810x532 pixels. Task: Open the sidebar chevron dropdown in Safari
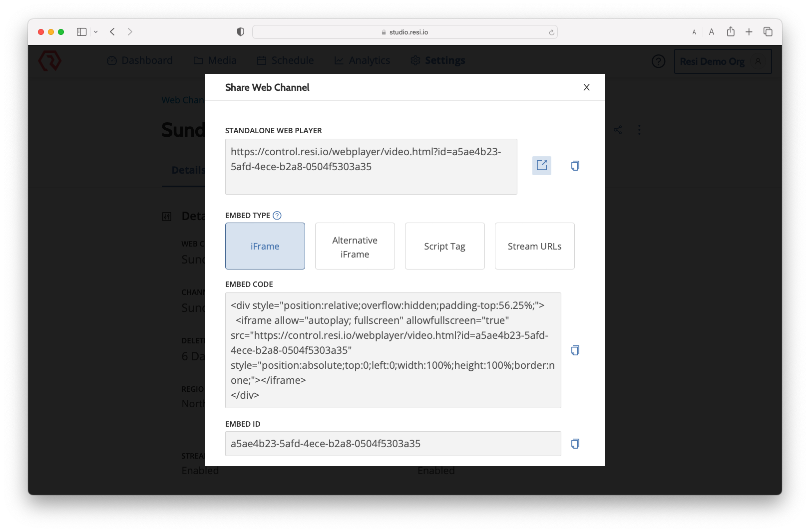pos(96,31)
